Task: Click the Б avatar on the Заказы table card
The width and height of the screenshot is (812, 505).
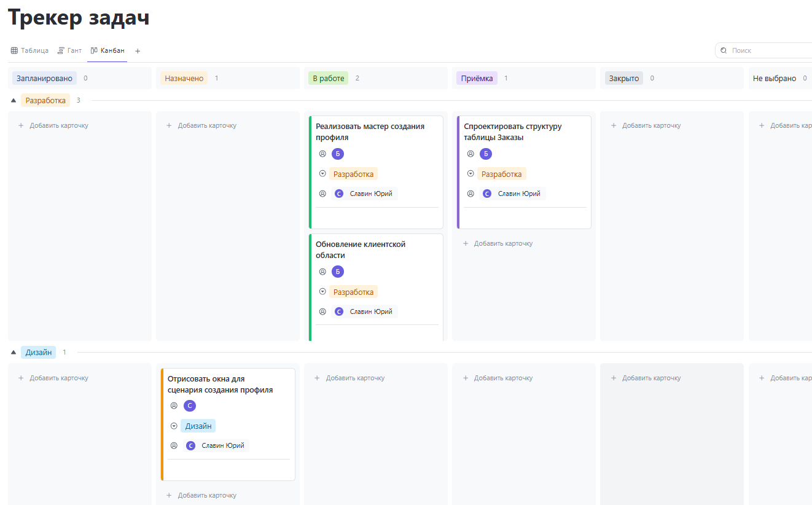Action: pyautogui.click(x=486, y=154)
